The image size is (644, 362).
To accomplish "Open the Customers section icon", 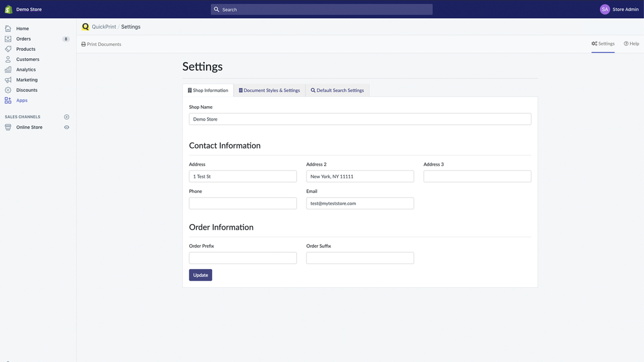I will pos(8,59).
